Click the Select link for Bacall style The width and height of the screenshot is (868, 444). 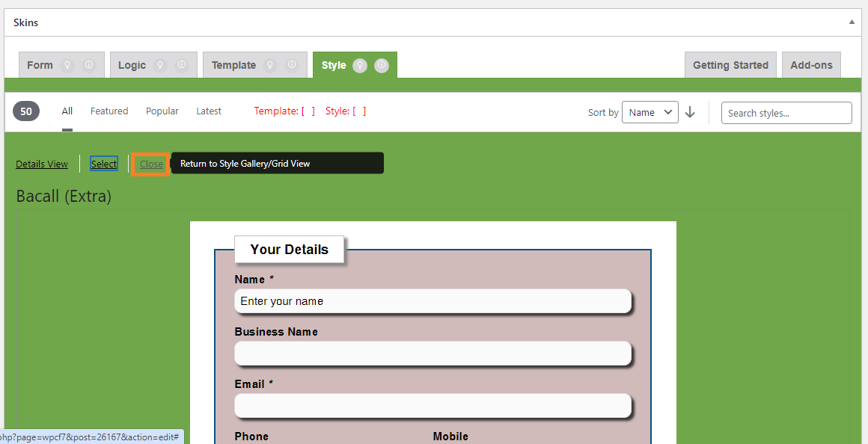tap(104, 164)
